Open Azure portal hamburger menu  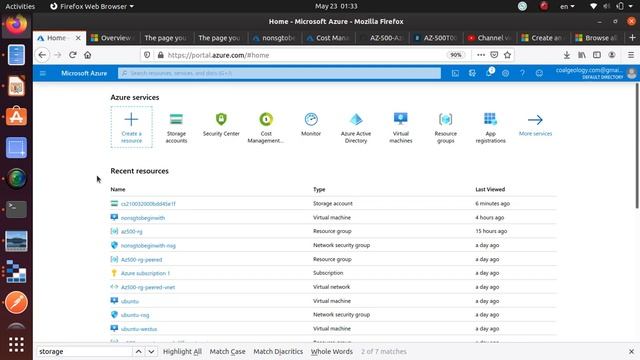point(43,73)
